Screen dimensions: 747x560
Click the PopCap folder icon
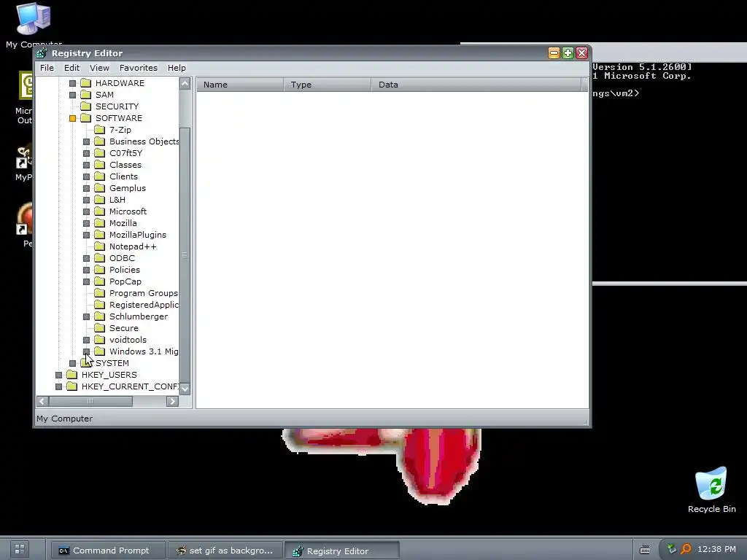(99, 281)
